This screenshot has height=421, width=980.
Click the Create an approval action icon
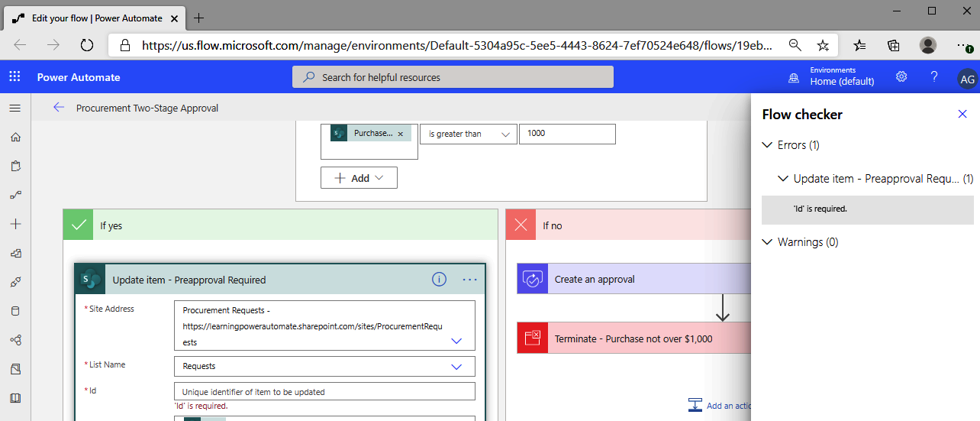532,279
